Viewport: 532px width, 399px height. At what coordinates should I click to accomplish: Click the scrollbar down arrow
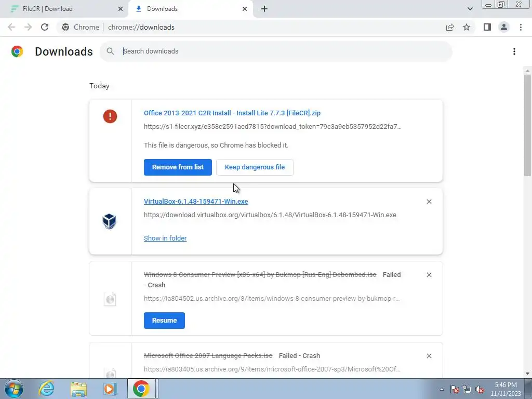pyautogui.click(x=527, y=374)
